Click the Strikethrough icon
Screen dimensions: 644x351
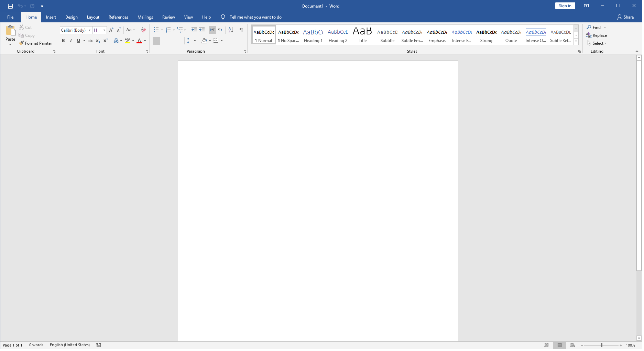pyautogui.click(x=90, y=41)
